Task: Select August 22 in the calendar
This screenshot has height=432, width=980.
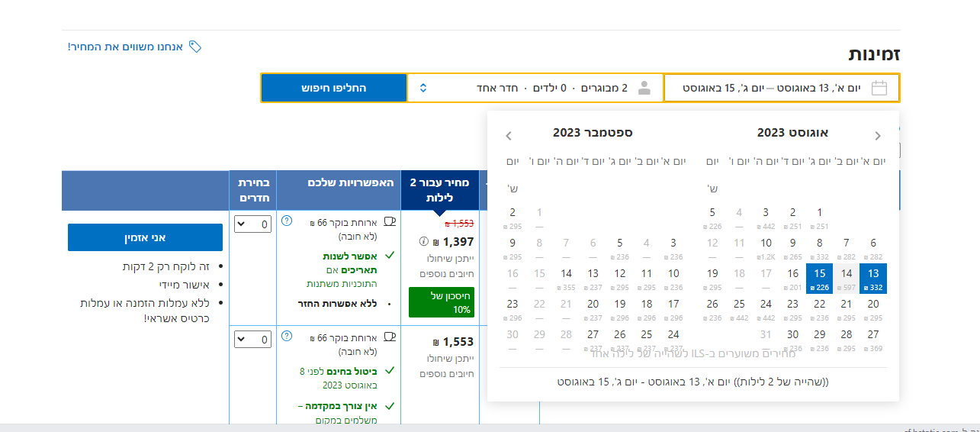Action: pyautogui.click(x=820, y=308)
